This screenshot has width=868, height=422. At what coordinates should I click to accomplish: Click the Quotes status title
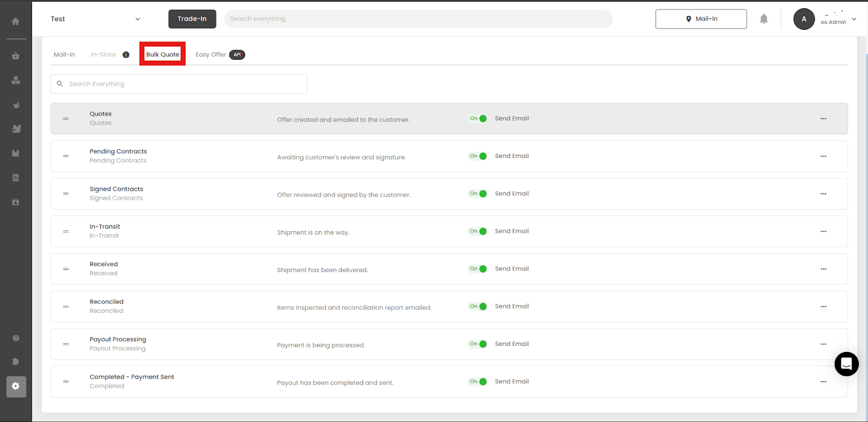[x=101, y=114]
